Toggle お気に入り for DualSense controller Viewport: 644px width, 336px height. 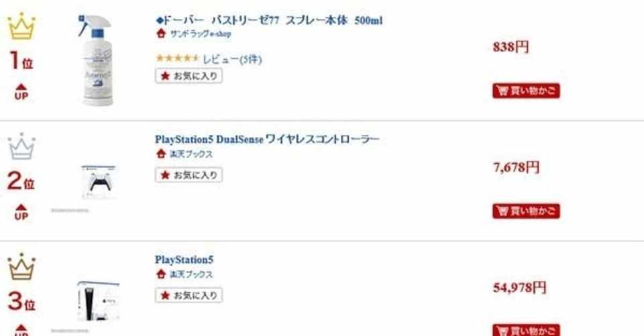(x=189, y=175)
